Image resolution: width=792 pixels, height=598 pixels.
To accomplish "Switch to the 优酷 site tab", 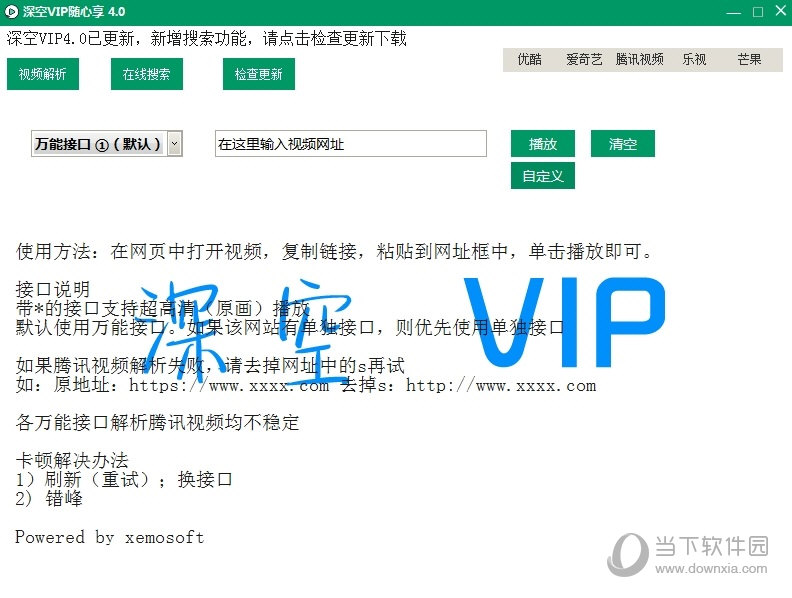I will click(530, 60).
